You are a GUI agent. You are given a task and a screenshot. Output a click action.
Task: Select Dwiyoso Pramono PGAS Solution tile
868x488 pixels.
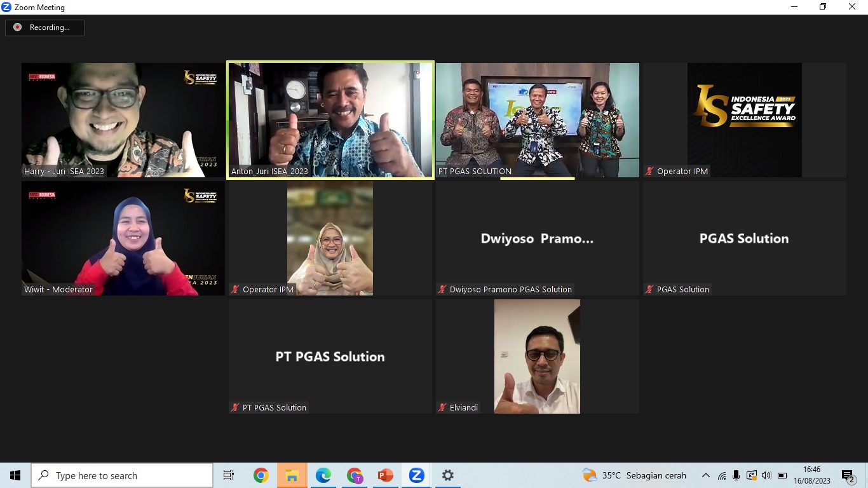click(x=538, y=238)
